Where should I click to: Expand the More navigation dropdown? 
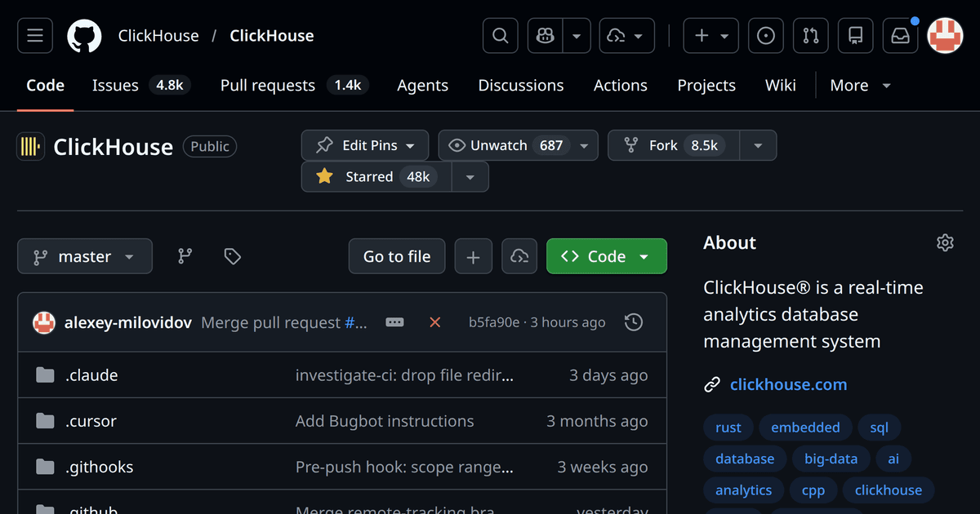(x=861, y=85)
